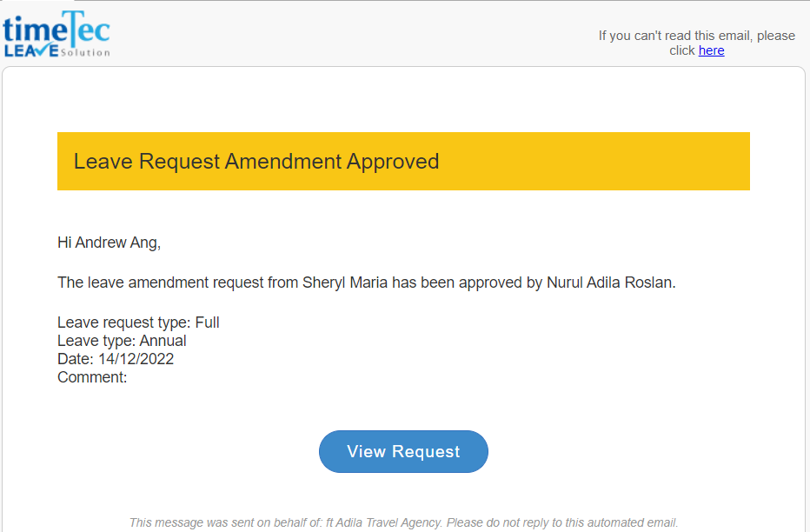Click the 'do not reply' automated email notice
The width and height of the screenshot is (810, 532).
pyautogui.click(x=562, y=522)
